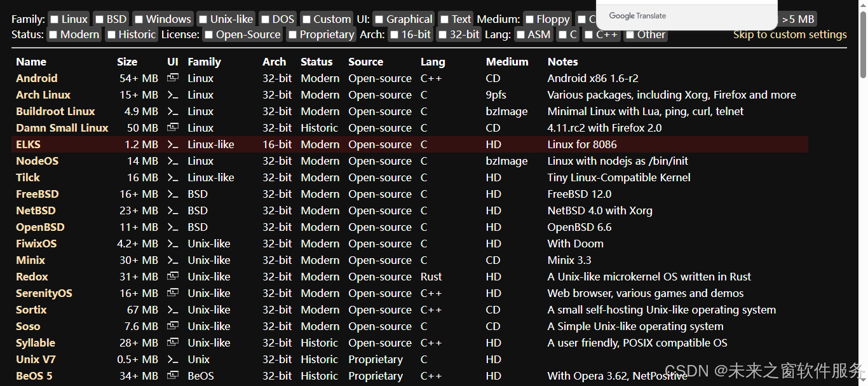Click the graphical UI icon in the Android row
This screenshot has height=386, width=868.
click(x=172, y=78)
